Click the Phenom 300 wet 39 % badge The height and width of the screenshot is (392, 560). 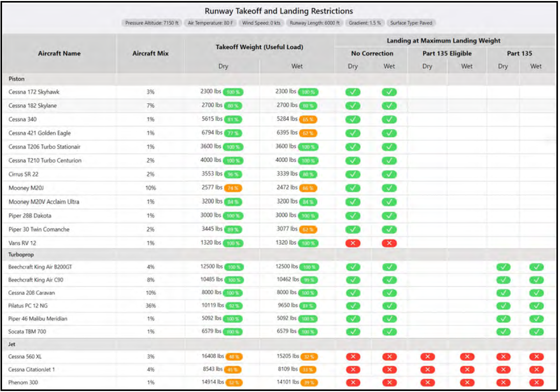309,382
